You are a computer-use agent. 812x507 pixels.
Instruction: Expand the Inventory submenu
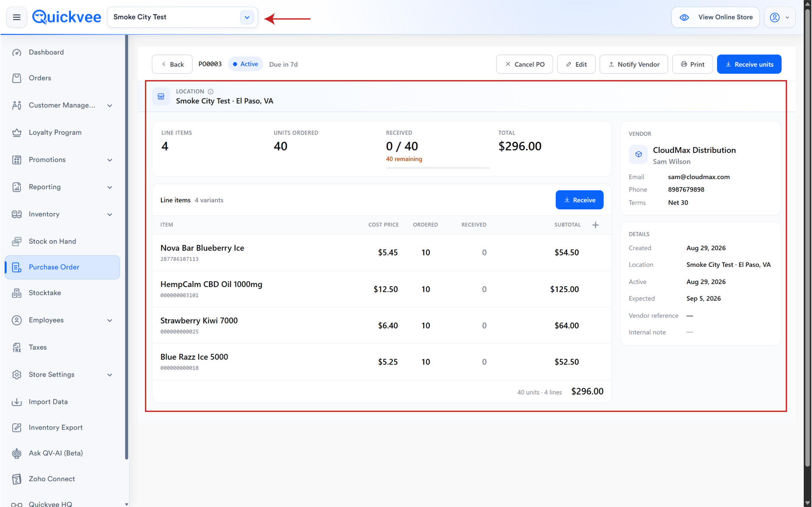point(110,215)
